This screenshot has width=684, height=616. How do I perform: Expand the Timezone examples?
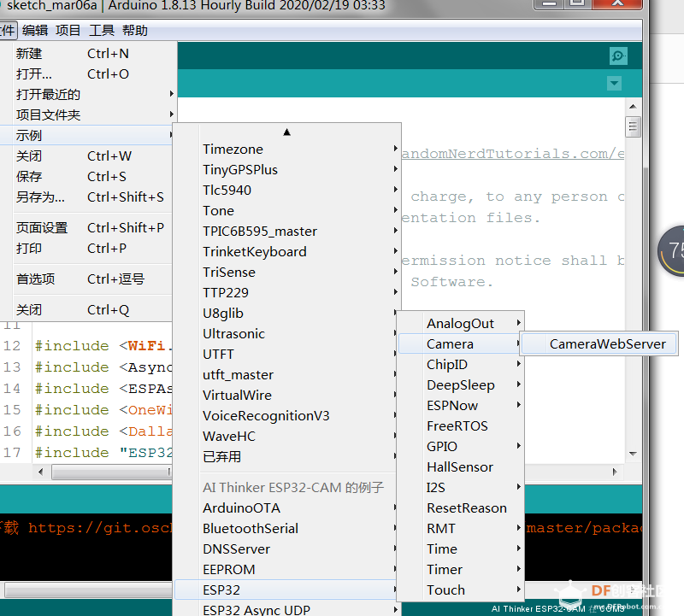point(287,150)
